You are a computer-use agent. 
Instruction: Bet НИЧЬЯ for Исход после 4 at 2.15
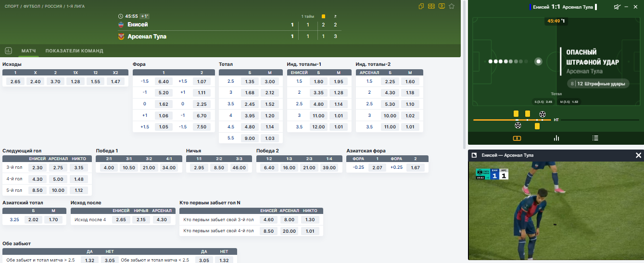pos(141,220)
